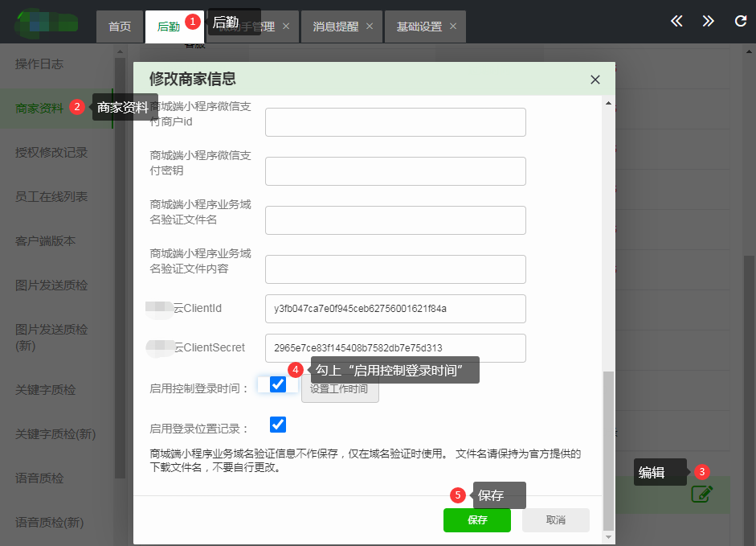Click the 取消 button

[x=555, y=520]
